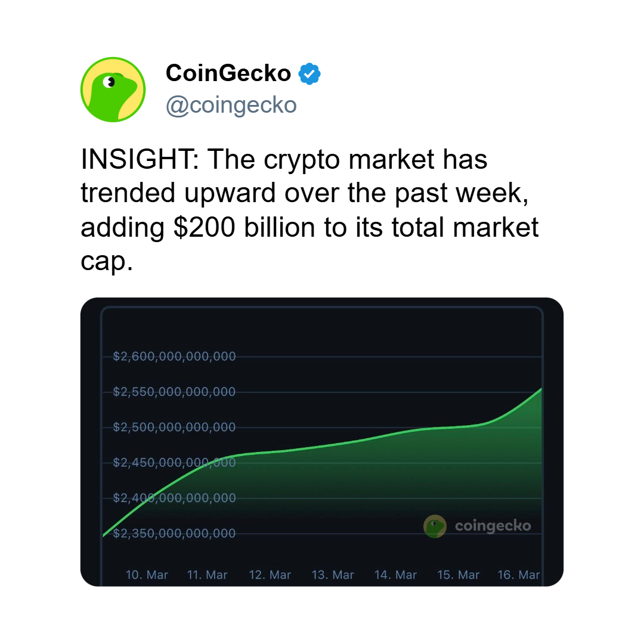This screenshot has height=644, width=644.
Task: Click the coingecko watermark text
Action: pyautogui.click(x=493, y=526)
